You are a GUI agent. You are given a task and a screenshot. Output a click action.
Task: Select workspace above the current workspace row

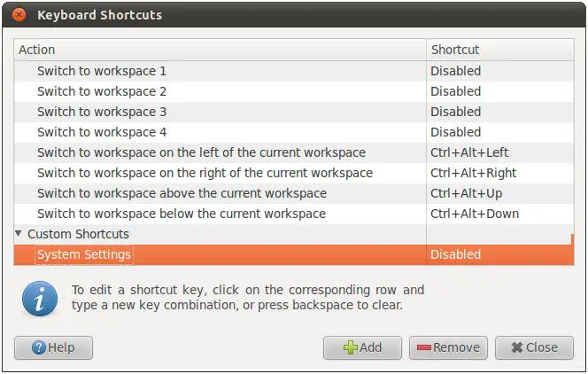coord(182,193)
